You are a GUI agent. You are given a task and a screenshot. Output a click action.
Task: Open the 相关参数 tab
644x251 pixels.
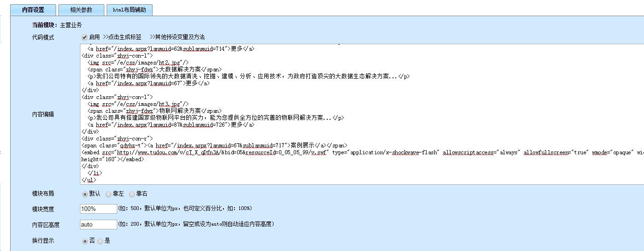coord(81,10)
